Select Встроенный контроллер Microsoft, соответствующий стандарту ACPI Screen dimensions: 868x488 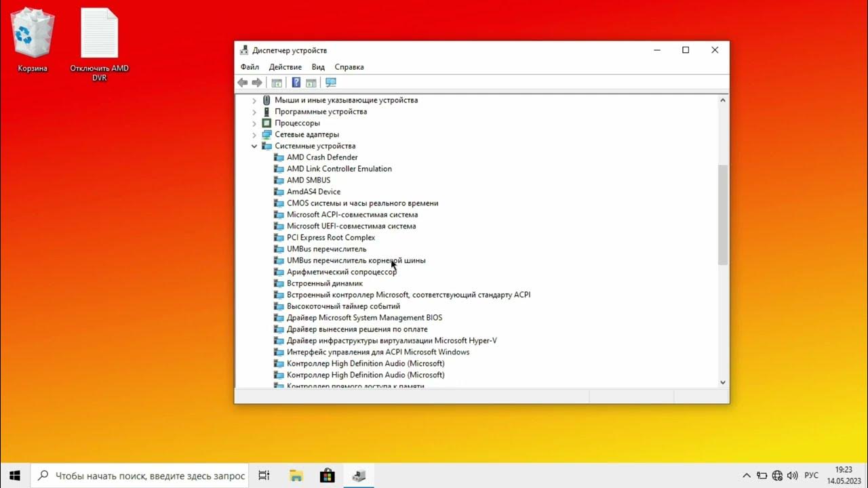coord(408,295)
